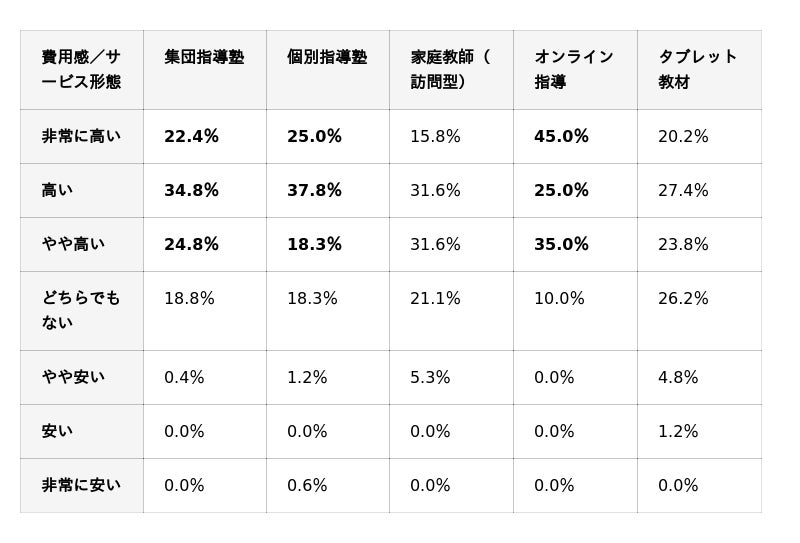Select the 0.6% cell in 非常に安い row
The image size is (800, 543).
point(307,486)
